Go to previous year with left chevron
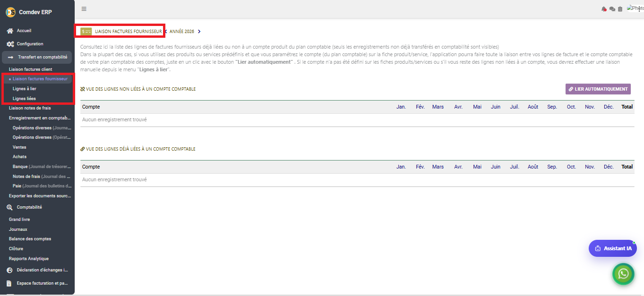The height and width of the screenshot is (296, 644). [166, 32]
